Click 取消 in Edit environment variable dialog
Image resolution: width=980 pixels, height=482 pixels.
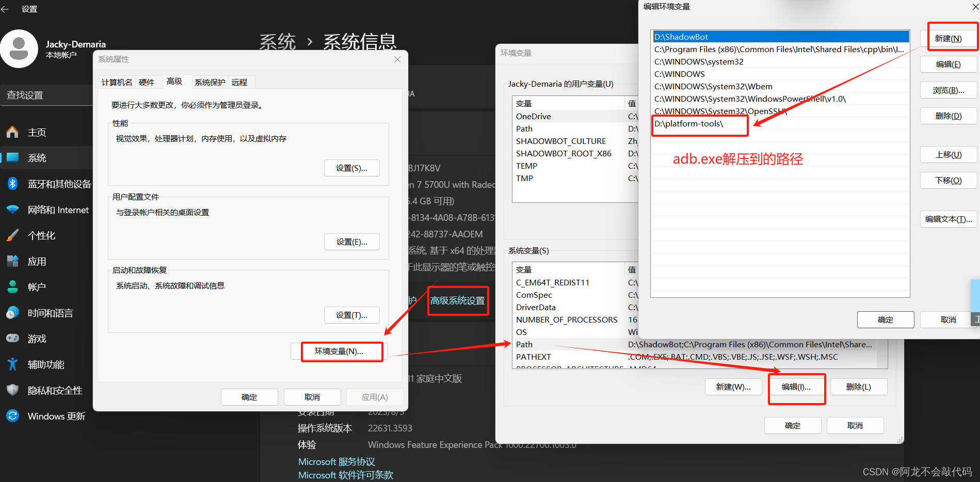click(949, 320)
